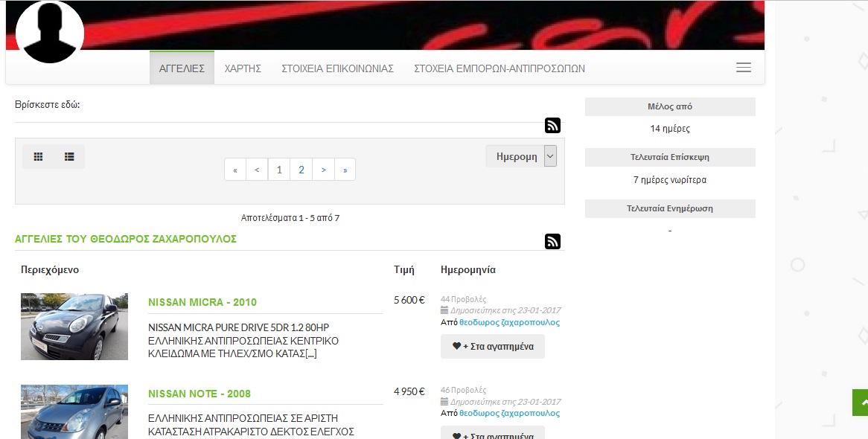Select the ΑΓΓΕΛΙΕΣ tab
This screenshot has height=439, width=868.
(x=182, y=68)
